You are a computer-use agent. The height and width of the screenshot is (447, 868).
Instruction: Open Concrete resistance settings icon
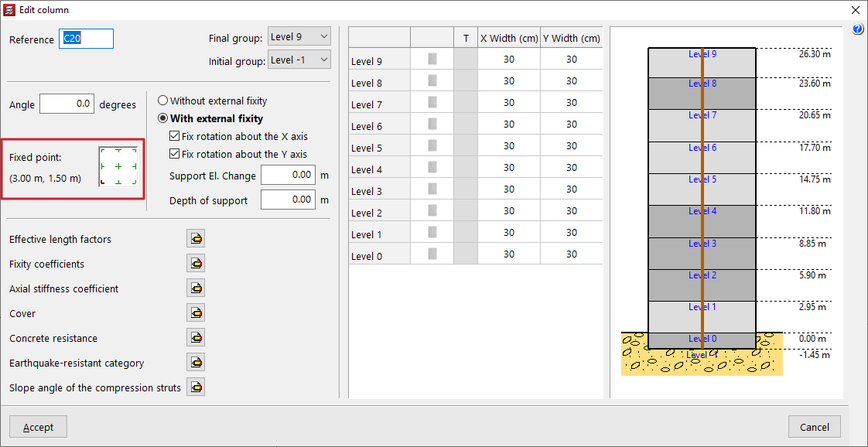[x=196, y=338]
